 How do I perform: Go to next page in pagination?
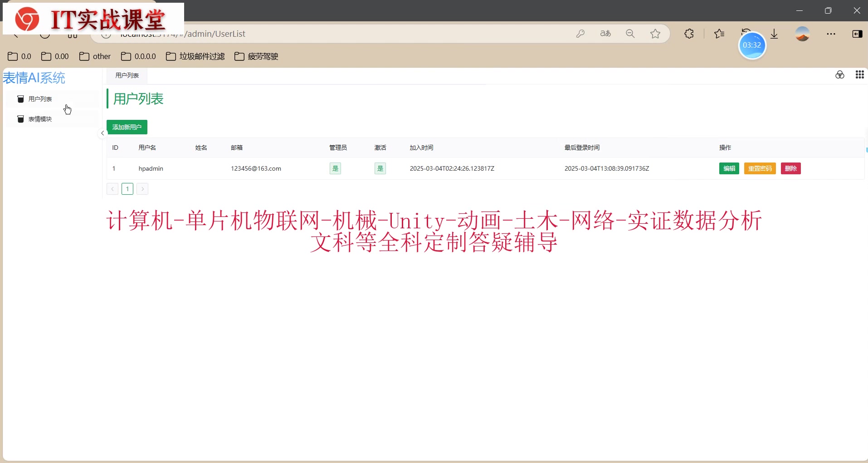click(x=142, y=189)
